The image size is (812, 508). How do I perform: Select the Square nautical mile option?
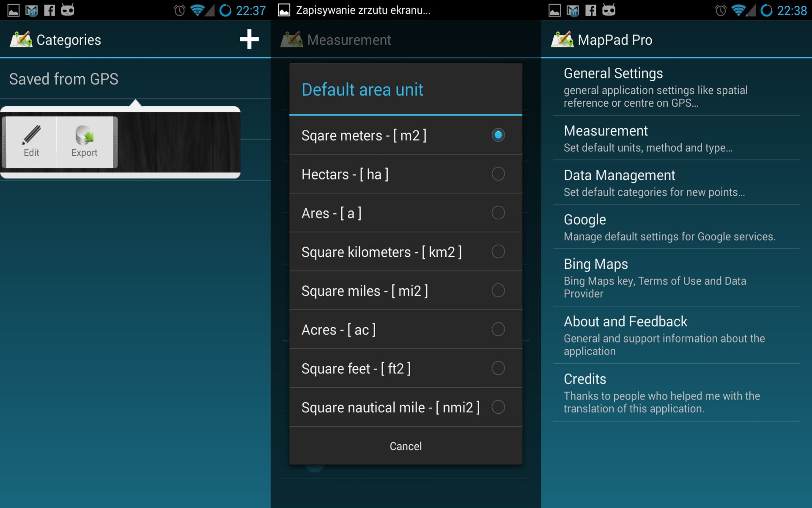tap(405, 407)
